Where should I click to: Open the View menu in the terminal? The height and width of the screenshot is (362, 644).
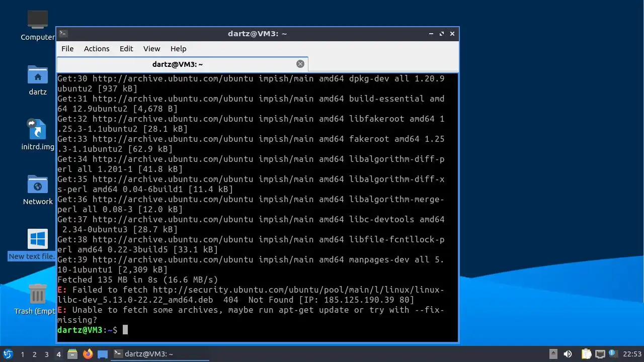point(151,49)
